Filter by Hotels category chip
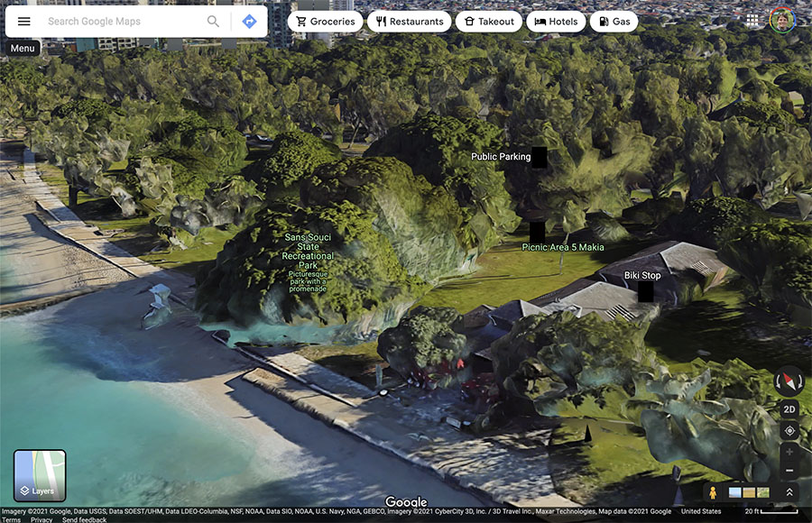 click(556, 22)
